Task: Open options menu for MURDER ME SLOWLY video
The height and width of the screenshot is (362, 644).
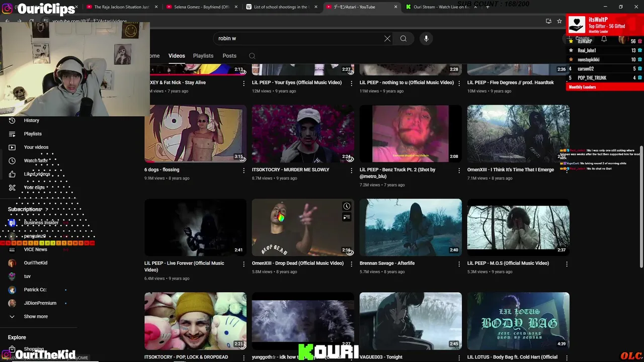Action: point(352,170)
